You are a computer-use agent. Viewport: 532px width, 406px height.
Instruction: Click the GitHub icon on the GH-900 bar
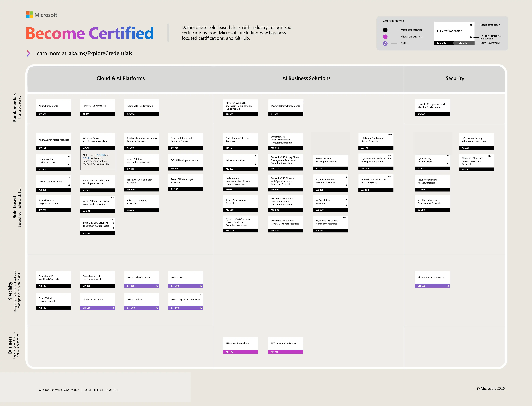pos(113,308)
